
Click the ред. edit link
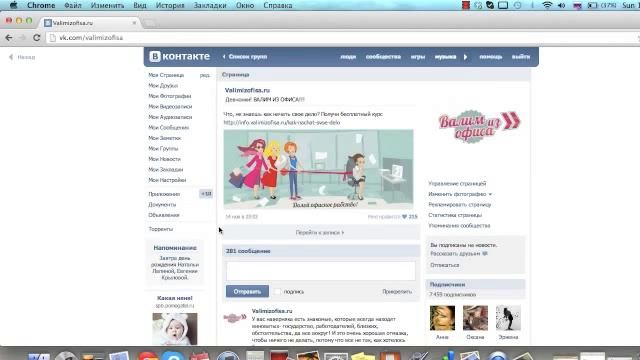(205, 75)
